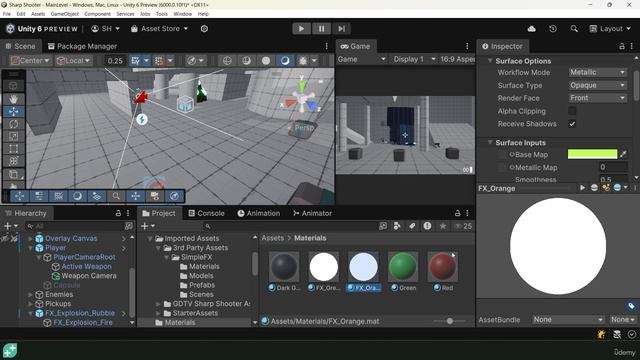Switch to the Animator tab

[x=312, y=213]
